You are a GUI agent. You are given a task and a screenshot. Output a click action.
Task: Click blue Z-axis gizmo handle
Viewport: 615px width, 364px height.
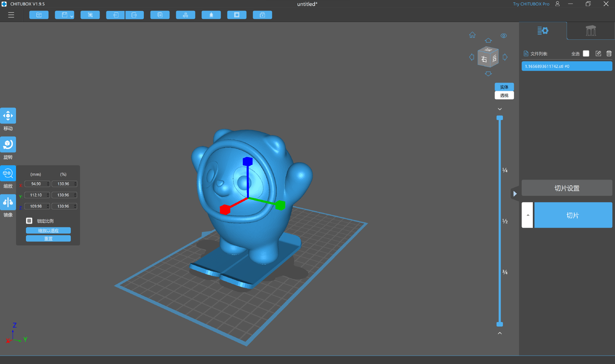tap(248, 161)
